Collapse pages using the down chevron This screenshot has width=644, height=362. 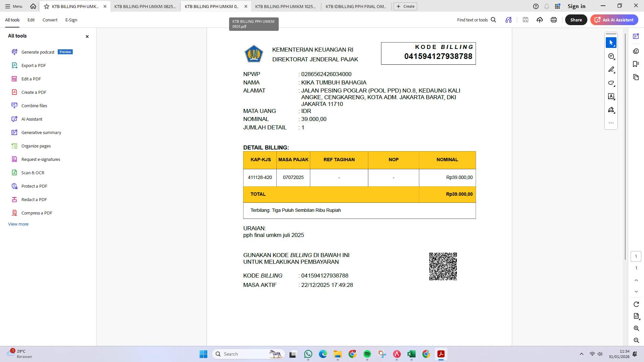click(x=636, y=291)
